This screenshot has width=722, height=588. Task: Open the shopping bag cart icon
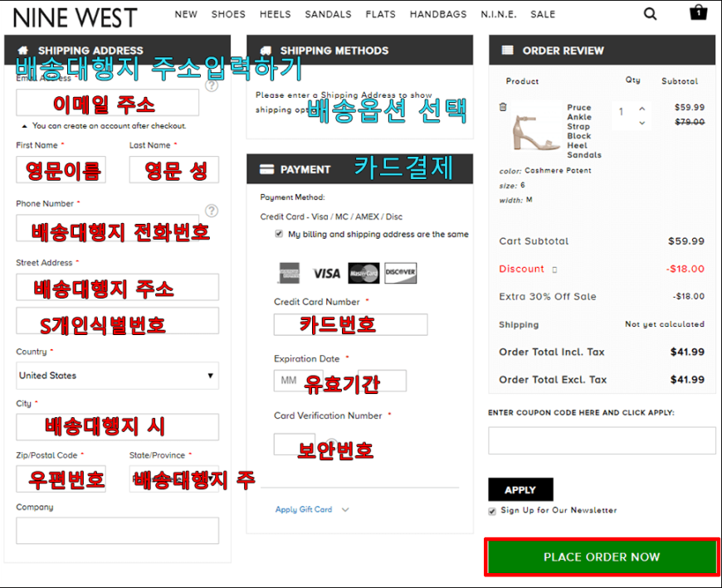click(698, 12)
